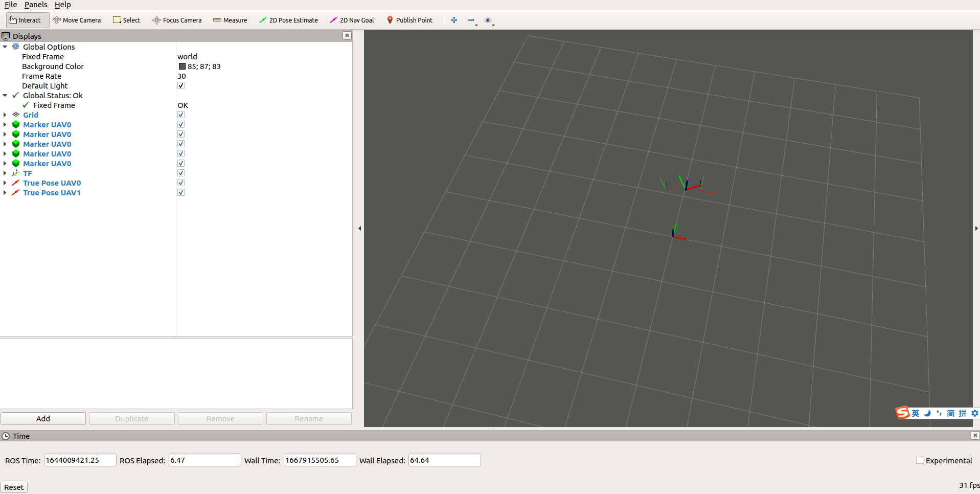
Task: Click the Reset button
Action: tap(14, 487)
